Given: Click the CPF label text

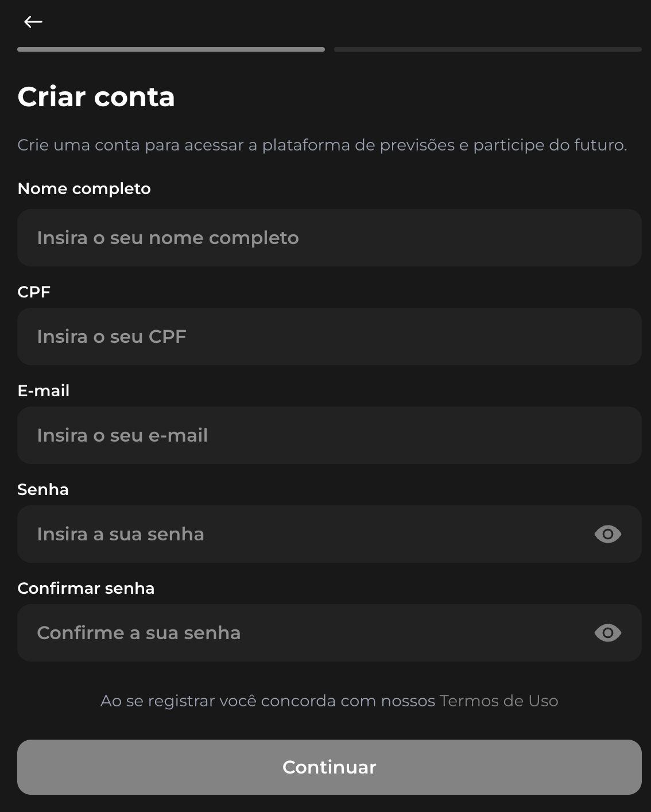Looking at the screenshot, I should coord(34,292).
